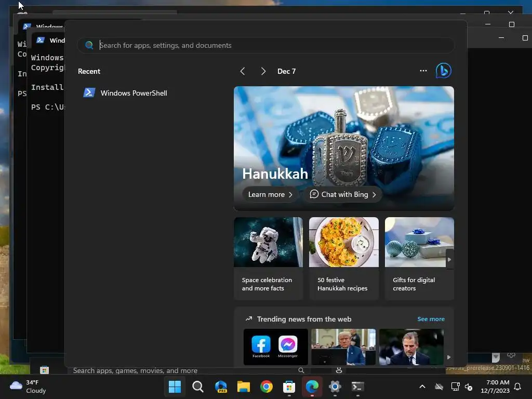Screen dimensions: 532x399
Task: Click the Recent heading
Action: (89, 71)
